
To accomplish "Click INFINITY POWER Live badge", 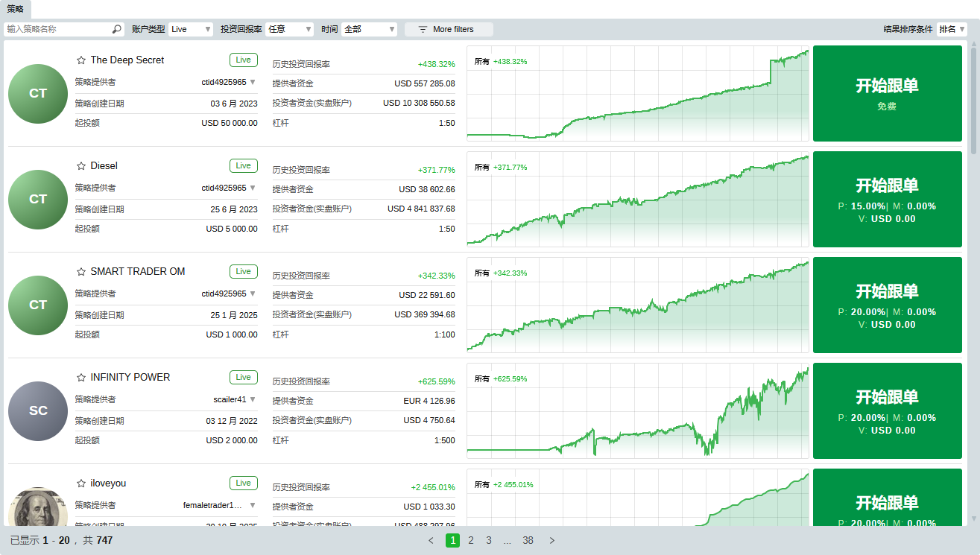I will coord(244,378).
